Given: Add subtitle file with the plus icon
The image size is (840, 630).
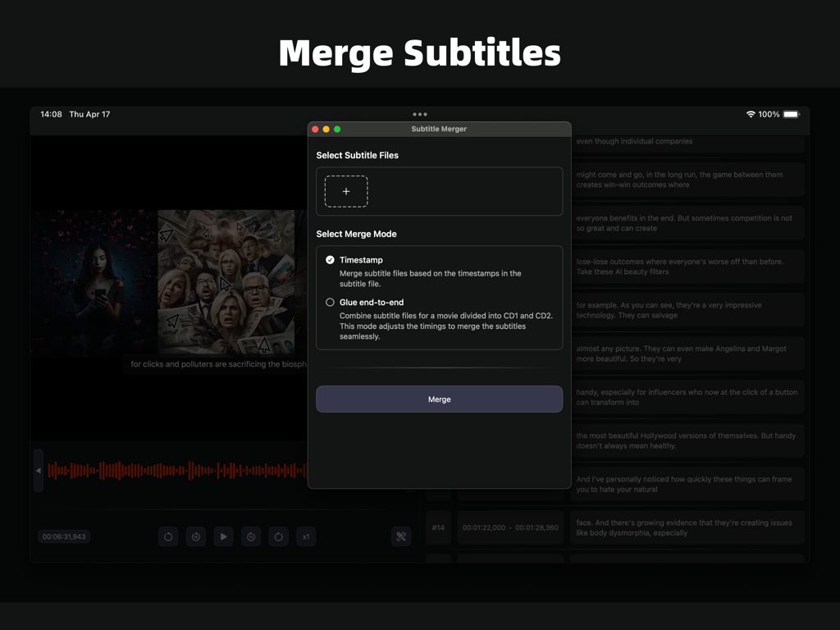Looking at the screenshot, I should coord(345,191).
